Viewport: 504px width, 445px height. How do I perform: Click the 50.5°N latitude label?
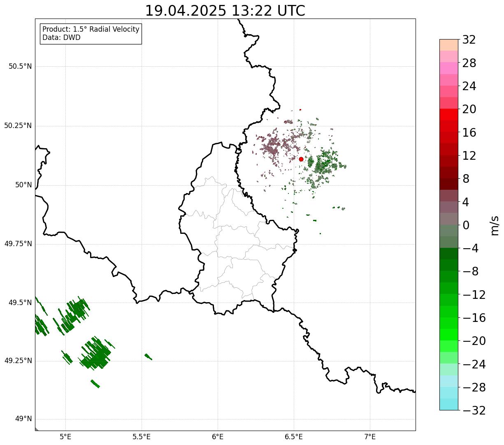[21, 66]
